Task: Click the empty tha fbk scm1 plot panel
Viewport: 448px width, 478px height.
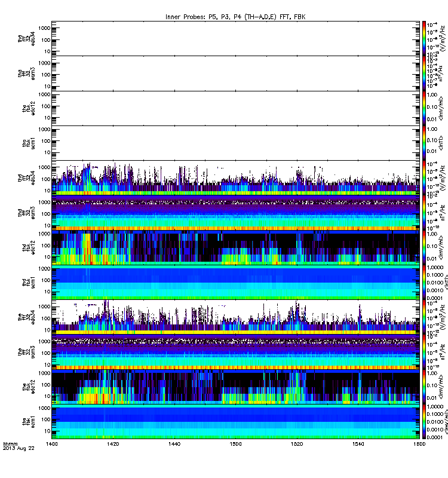Action: [x=235, y=143]
